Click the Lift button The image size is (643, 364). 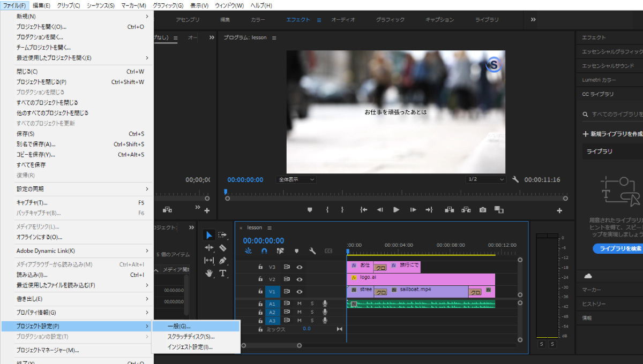coord(450,210)
